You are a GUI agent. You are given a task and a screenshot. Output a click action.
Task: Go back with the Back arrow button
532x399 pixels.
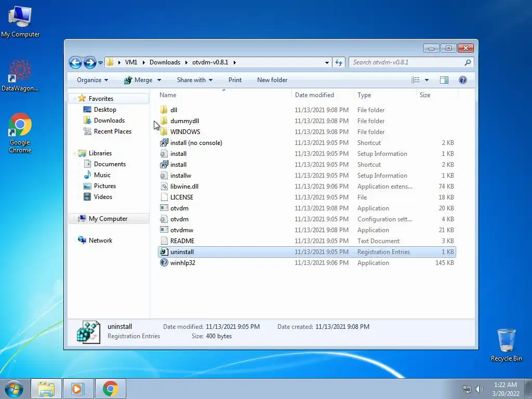(x=75, y=62)
